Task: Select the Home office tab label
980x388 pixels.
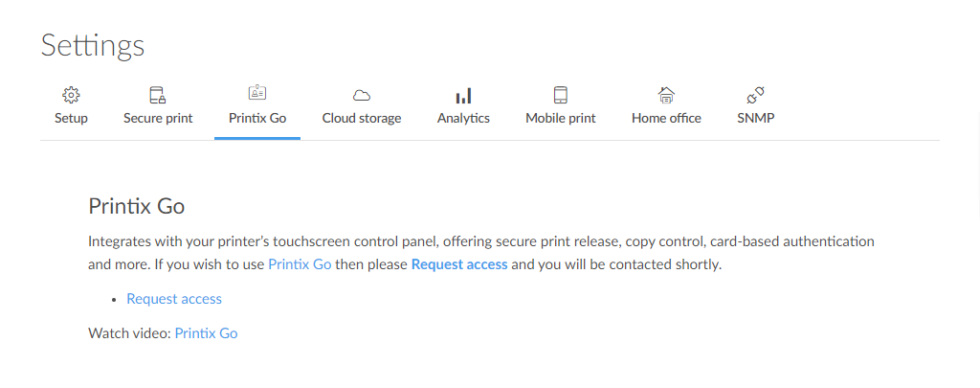Action: (666, 118)
